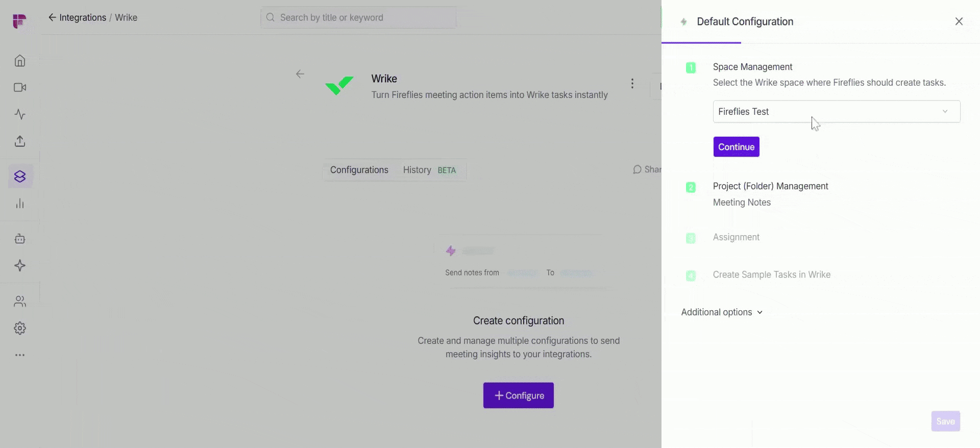Open the Fireflies Test space dropdown
This screenshot has width=980, height=448.
[x=836, y=112]
